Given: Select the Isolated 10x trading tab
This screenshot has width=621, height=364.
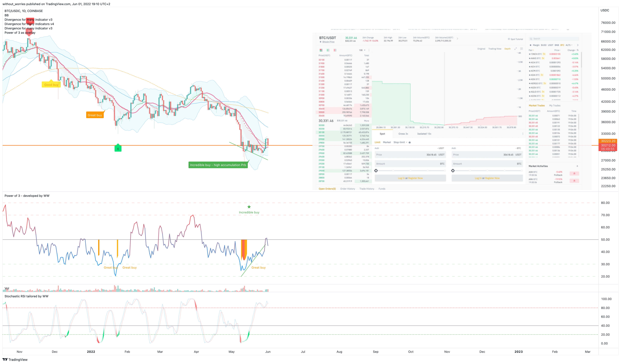Looking at the screenshot, I should (x=424, y=134).
